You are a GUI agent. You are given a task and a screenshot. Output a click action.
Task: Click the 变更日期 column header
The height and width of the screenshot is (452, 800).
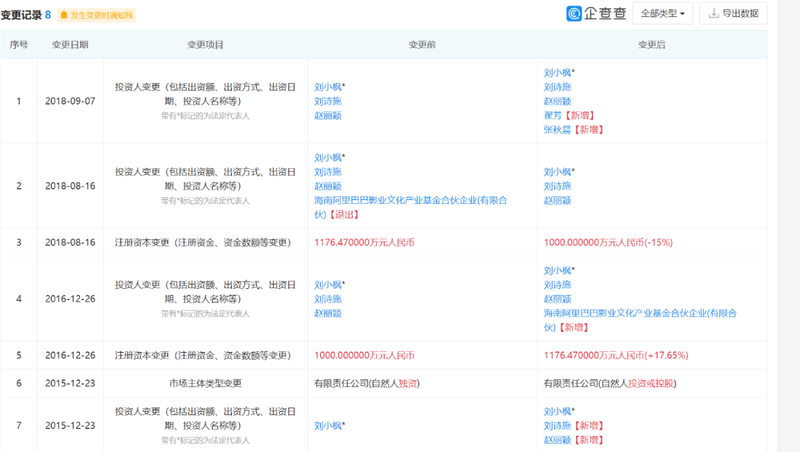pyautogui.click(x=70, y=45)
